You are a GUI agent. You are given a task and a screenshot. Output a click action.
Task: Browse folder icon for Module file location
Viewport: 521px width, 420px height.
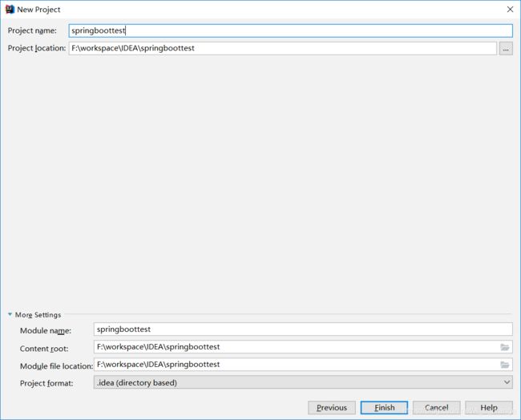coord(505,365)
